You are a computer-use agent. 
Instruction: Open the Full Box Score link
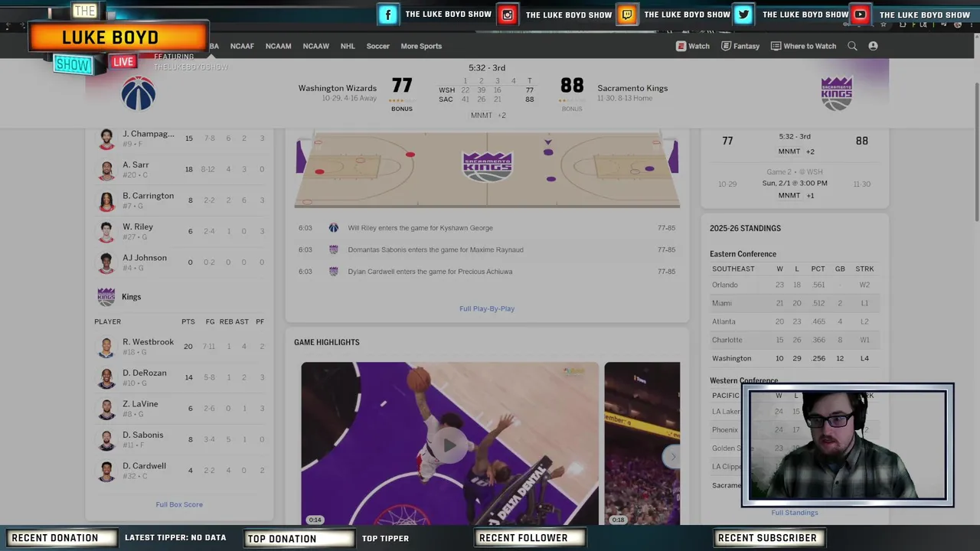click(179, 504)
